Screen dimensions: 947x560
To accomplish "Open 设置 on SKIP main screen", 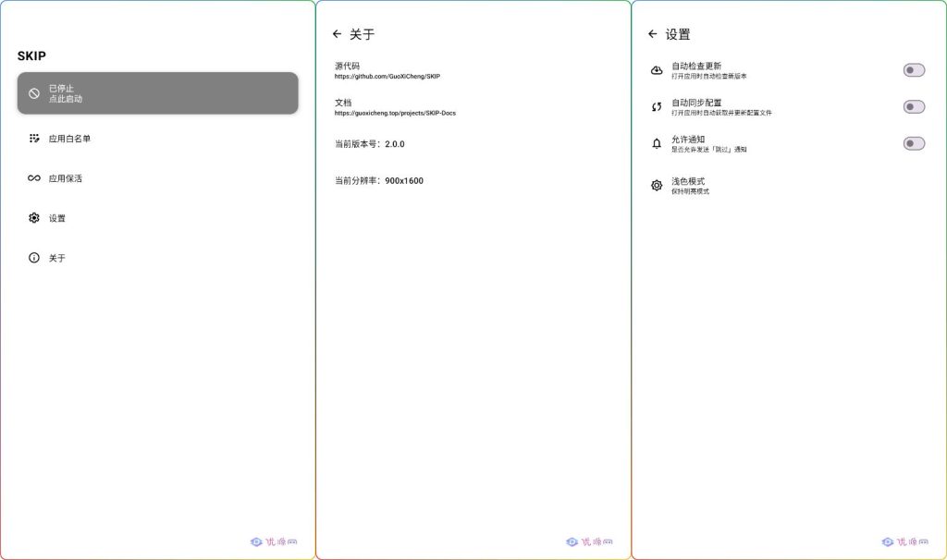I will 157,218.
